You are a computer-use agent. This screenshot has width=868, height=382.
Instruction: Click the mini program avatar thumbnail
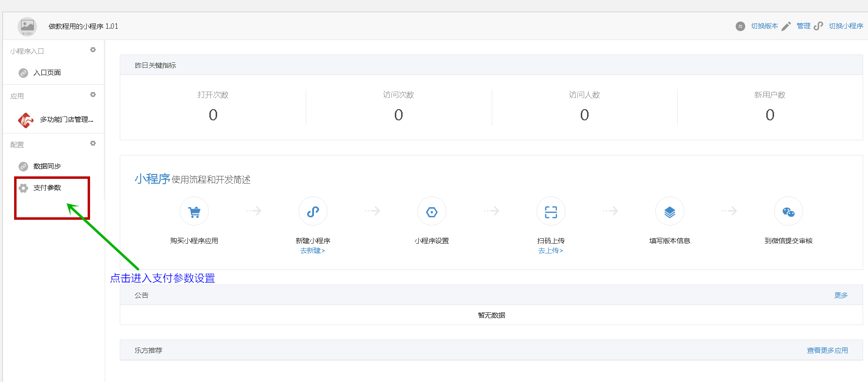point(27,26)
